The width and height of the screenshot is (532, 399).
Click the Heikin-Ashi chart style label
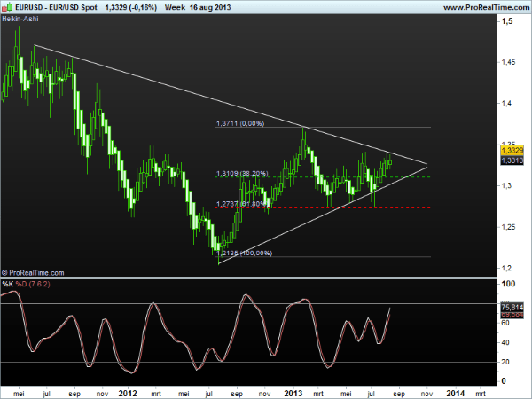coord(20,19)
